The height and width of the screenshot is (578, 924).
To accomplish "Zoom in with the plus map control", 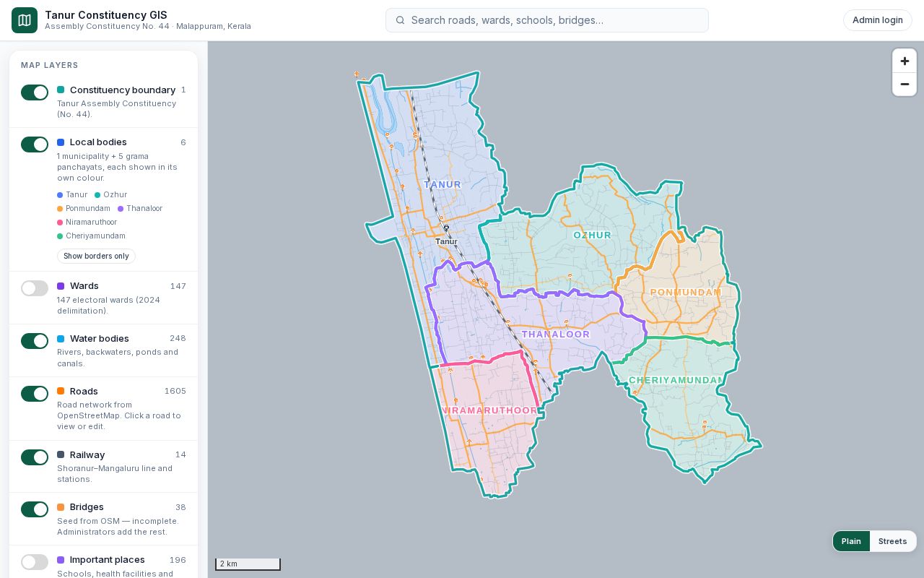I will coord(905,61).
